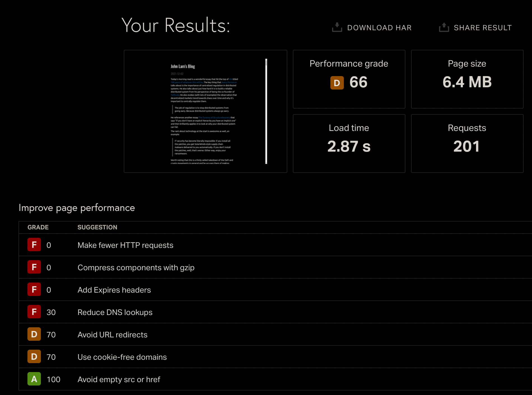Open the John Lam's Blog page screenshot thumbnail
Image resolution: width=532 pixels, height=395 pixels.
[x=205, y=111]
